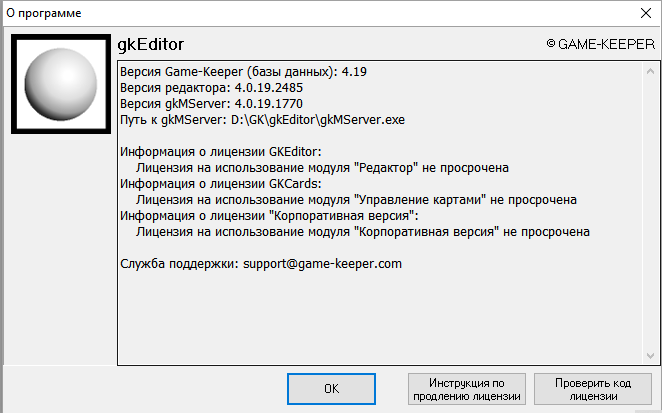The image size is (662, 413).
Task: Click the line "Версия gkMServer: 4.0.19.1770"
Action: point(211,104)
